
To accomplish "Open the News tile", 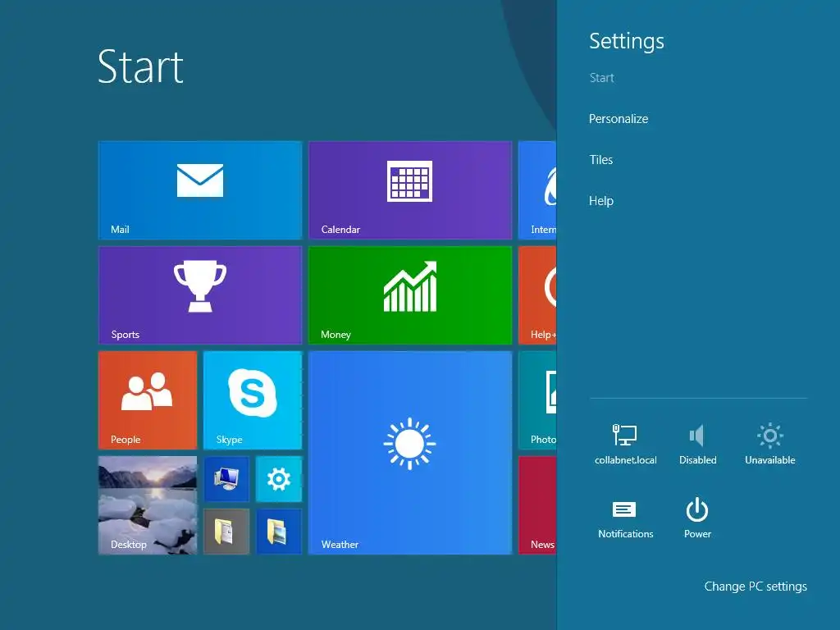I will [x=537, y=505].
